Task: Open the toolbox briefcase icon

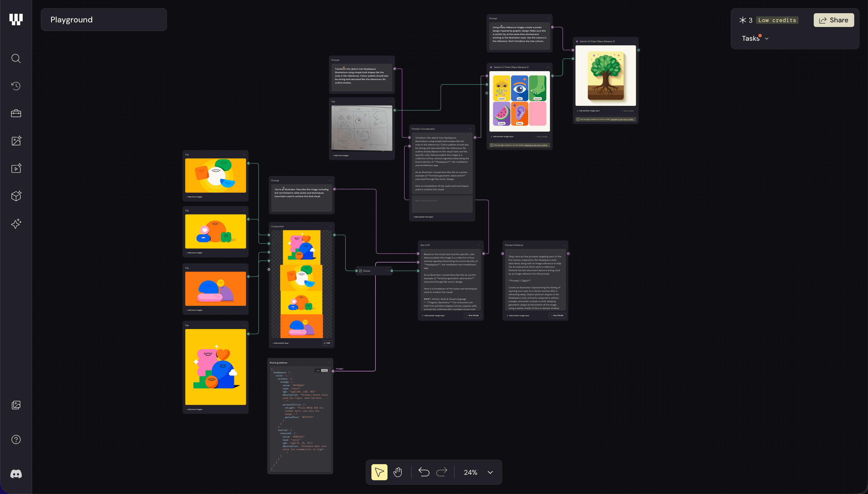Action: point(16,113)
